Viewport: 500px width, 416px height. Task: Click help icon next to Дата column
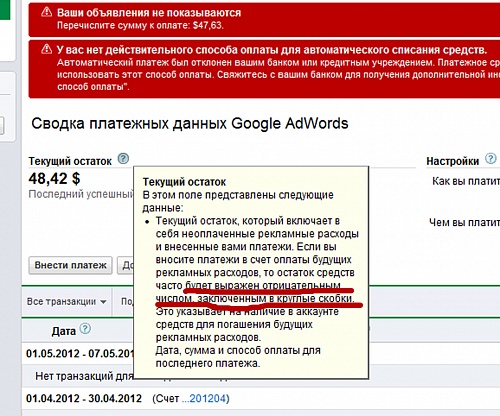click(85, 329)
